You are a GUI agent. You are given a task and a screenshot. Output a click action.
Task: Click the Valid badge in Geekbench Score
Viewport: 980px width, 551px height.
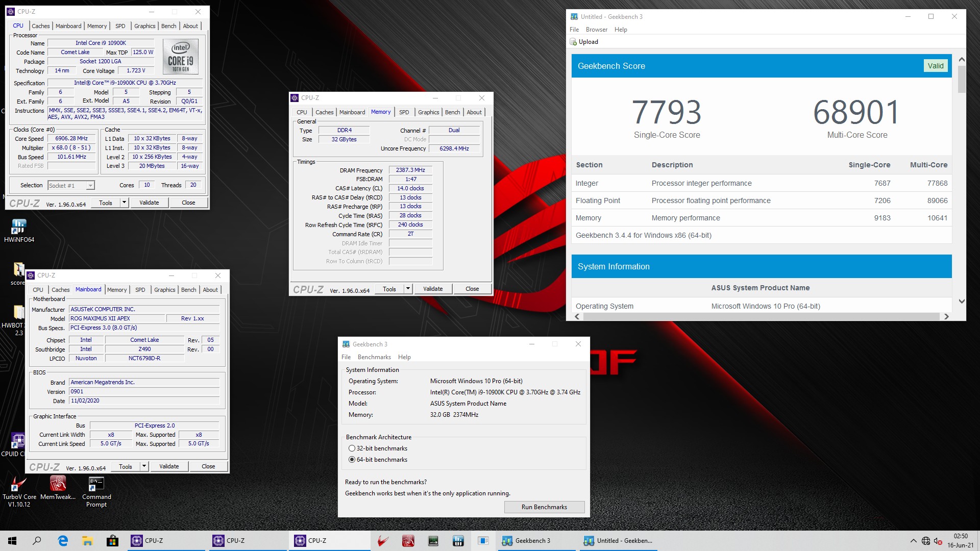(x=936, y=66)
